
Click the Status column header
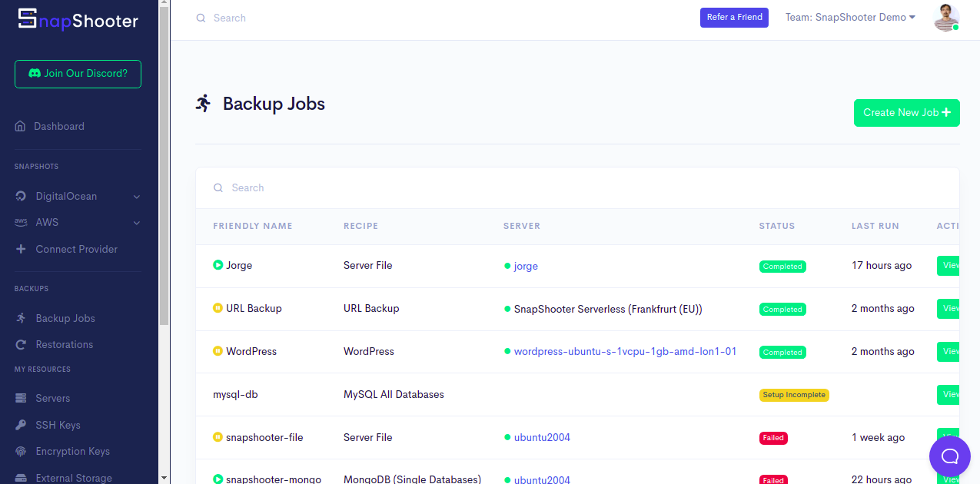777,226
